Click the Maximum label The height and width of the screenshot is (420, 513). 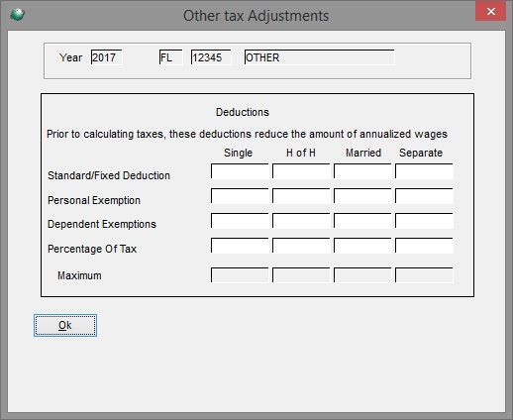coord(79,275)
